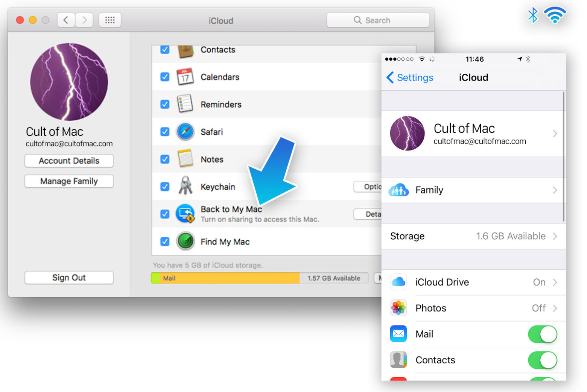Image resolution: width=587 pixels, height=392 pixels.
Task: Click the Find My Mac icon
Action: tap(186, 241)
